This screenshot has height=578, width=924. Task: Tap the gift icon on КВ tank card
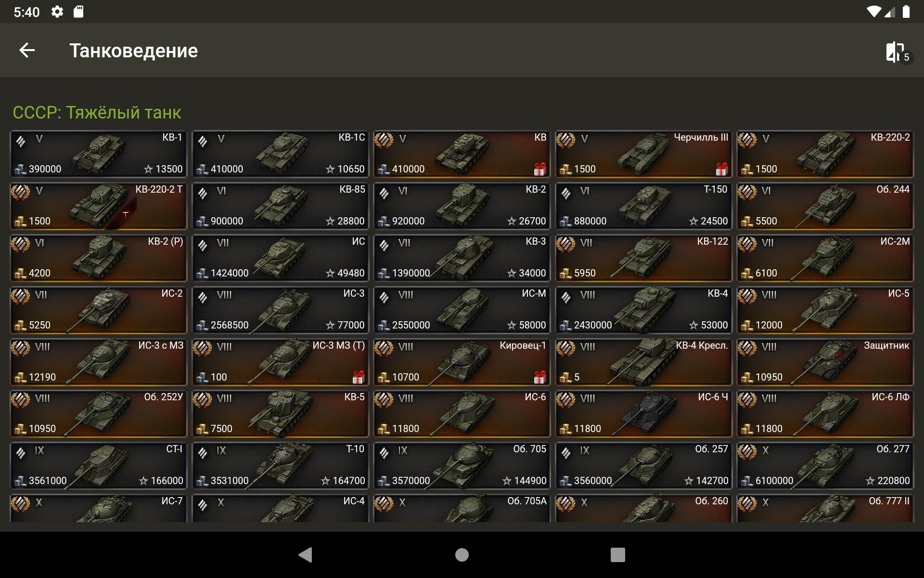tap(540, 169)
